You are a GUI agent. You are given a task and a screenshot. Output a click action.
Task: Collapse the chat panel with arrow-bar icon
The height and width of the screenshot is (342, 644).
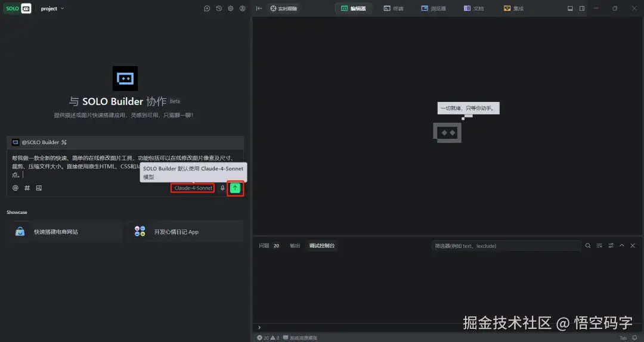259,8
